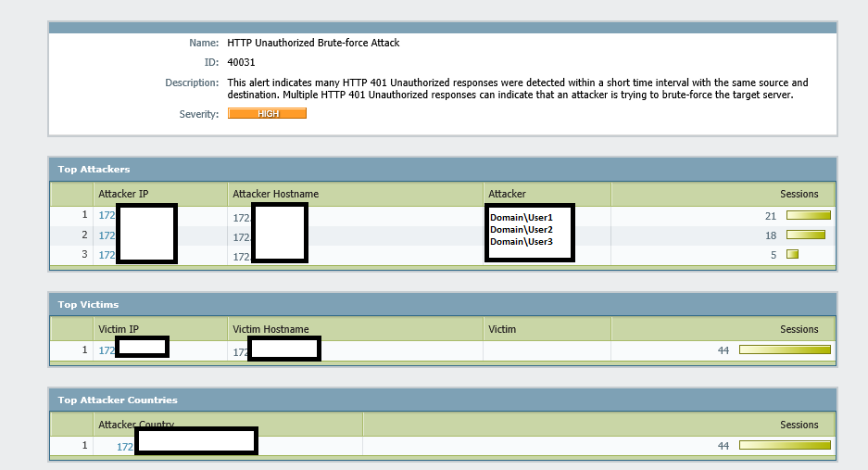Click the Top Attacker Countries session bar
Screen dimensions: 868x470
click(x=785, y=445)
